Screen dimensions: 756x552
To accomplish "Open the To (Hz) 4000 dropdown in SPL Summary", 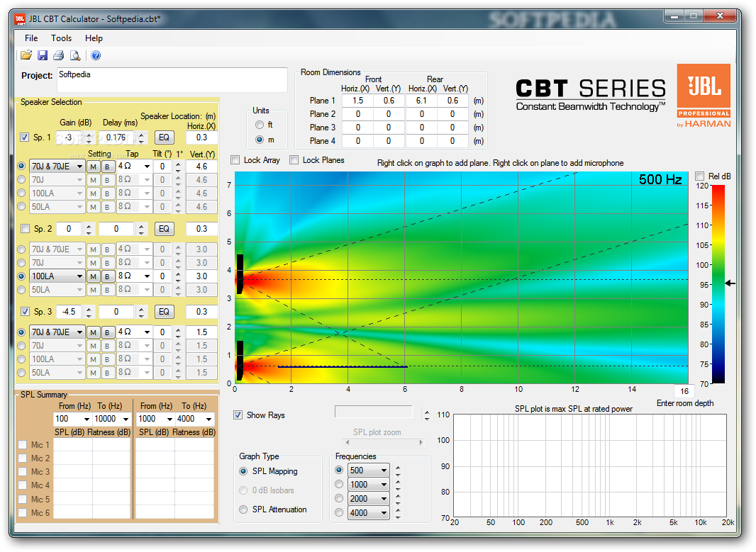I will click(209, 419).
